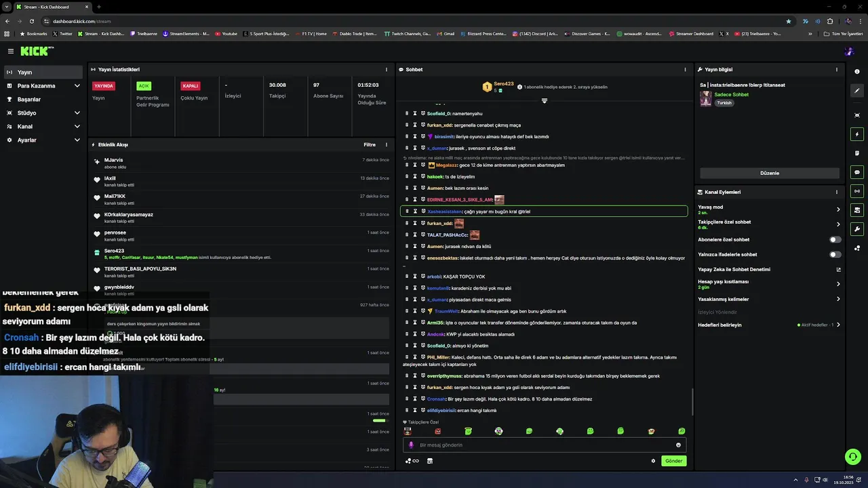Open the Twitter bookmark in the bookmarks bar
The image size is (868, 488).
[62, 33]
